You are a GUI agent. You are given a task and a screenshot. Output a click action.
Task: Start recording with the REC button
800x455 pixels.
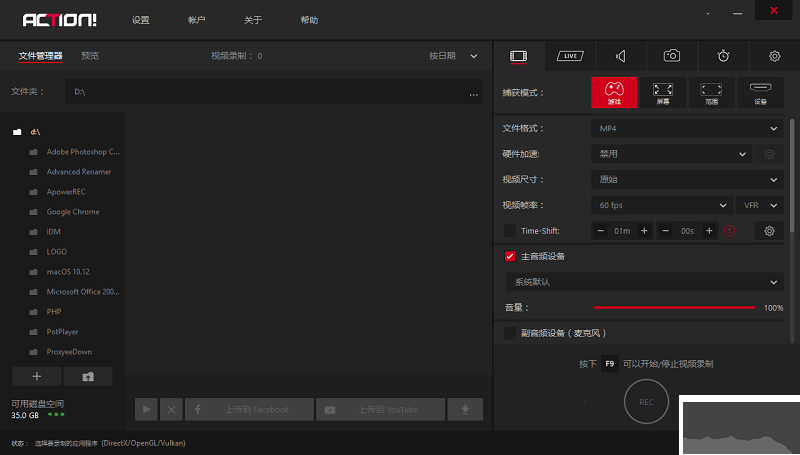646,402
